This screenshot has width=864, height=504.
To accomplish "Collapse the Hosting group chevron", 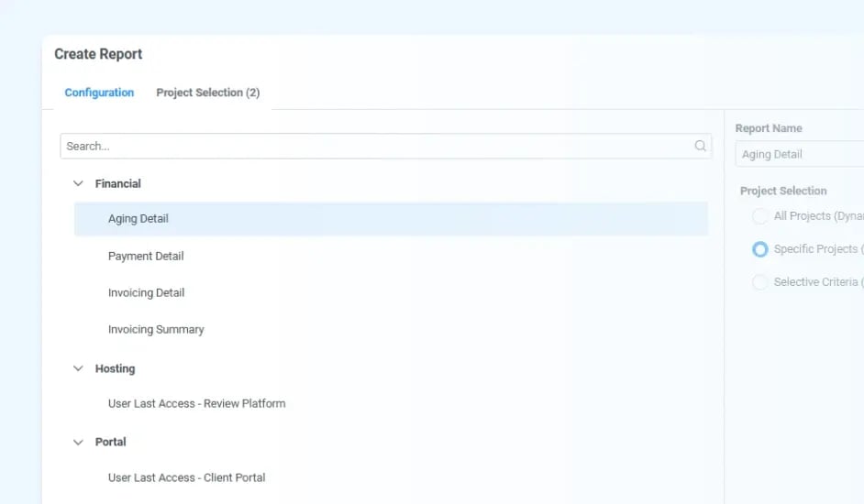I will pyautogui.click(x=78, y=368).
